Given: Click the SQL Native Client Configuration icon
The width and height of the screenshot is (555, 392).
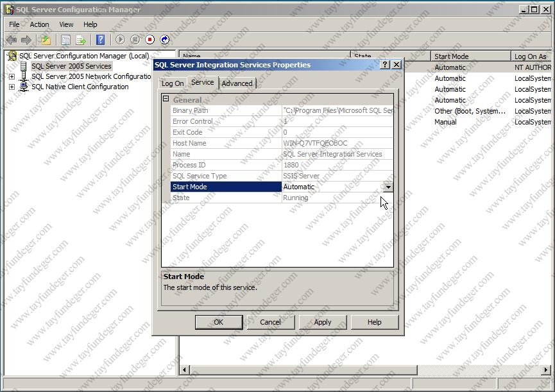Looking at the screenshot, I should pos(24,87).
